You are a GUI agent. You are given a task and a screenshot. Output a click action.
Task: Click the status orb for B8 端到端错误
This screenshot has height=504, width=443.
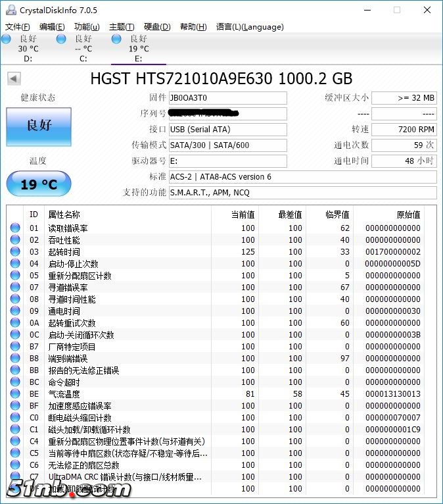[15, 358]
